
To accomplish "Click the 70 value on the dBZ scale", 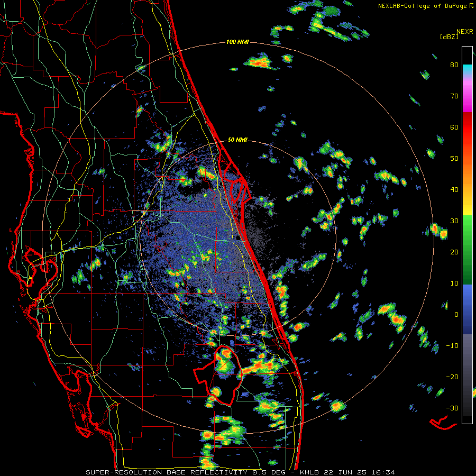I will (x=454, y=96).
